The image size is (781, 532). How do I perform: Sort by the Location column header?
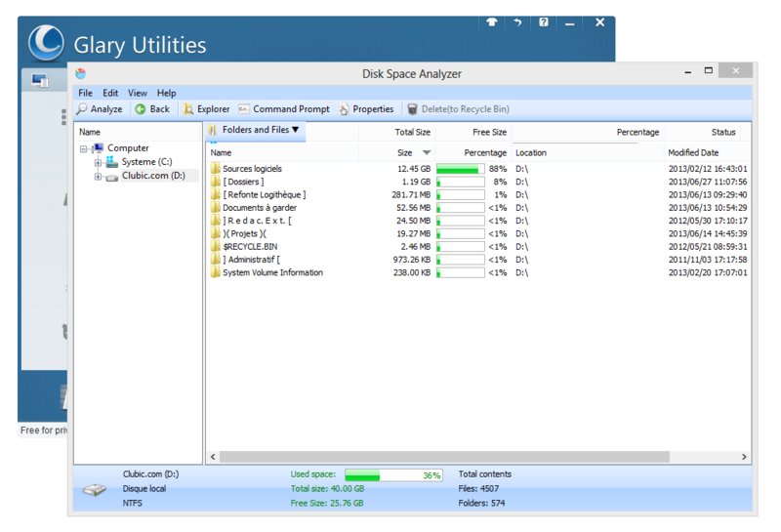(531, 153)
